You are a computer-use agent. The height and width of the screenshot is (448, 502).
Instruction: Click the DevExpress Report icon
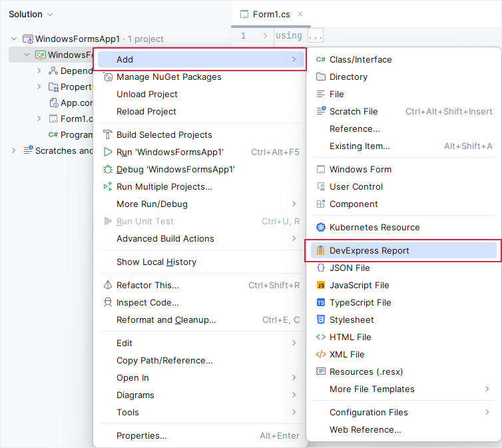(320, 250)
